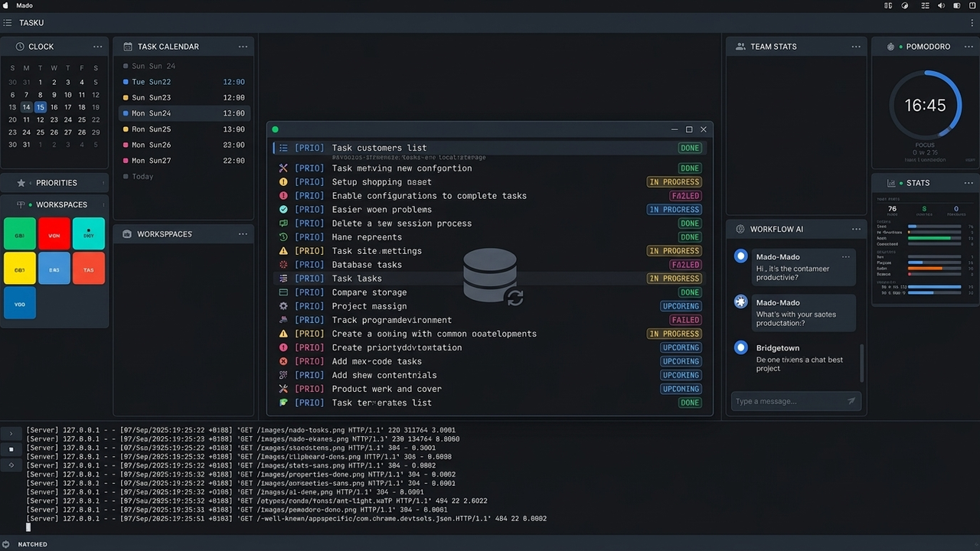Expand the terminal panel chevron
The width and height of the screenshot is (980, 551).
coord(11,434)
